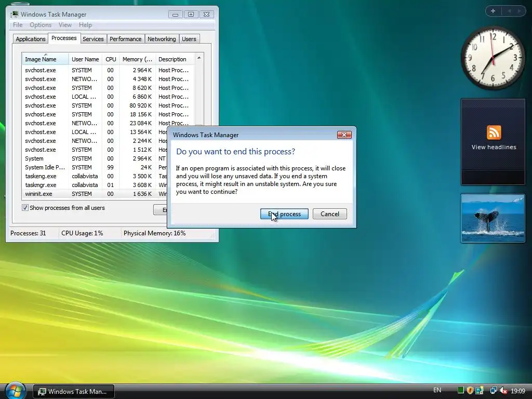
Task: Click the Task Manager title bar icon
Action: pyautogui.click(x=15, y=14)
